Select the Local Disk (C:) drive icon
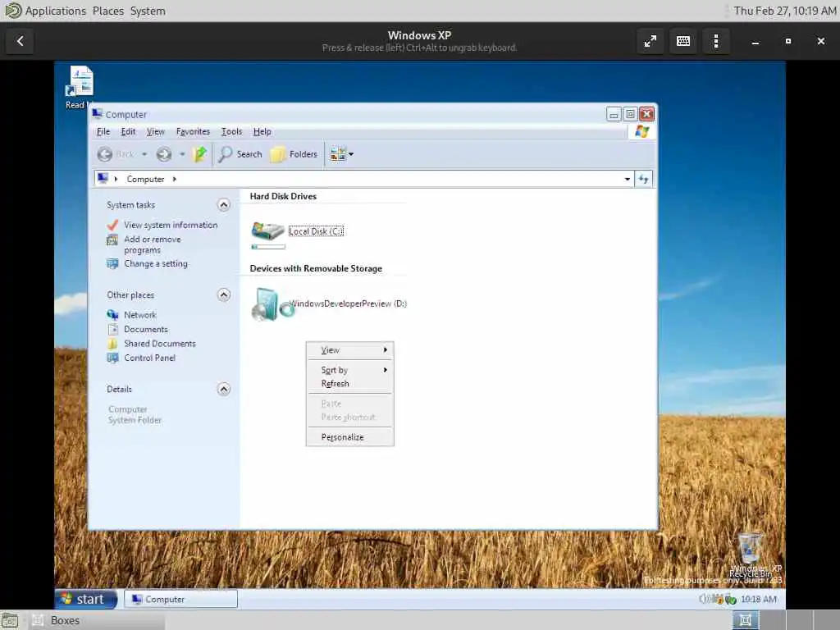 click(267, 231)
